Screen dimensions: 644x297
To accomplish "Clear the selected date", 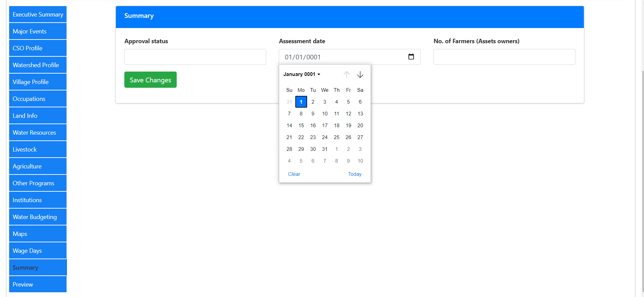I will [x=294, y=174].
